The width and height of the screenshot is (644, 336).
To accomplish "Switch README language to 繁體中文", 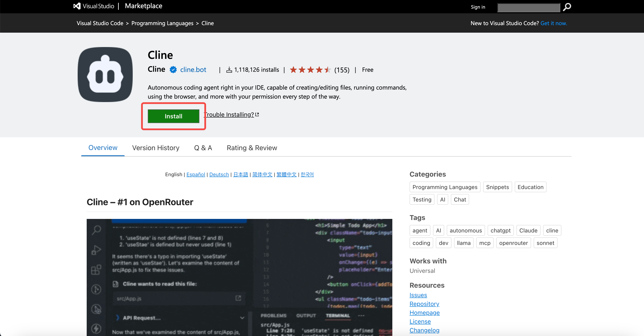I will tap(287, 174).
